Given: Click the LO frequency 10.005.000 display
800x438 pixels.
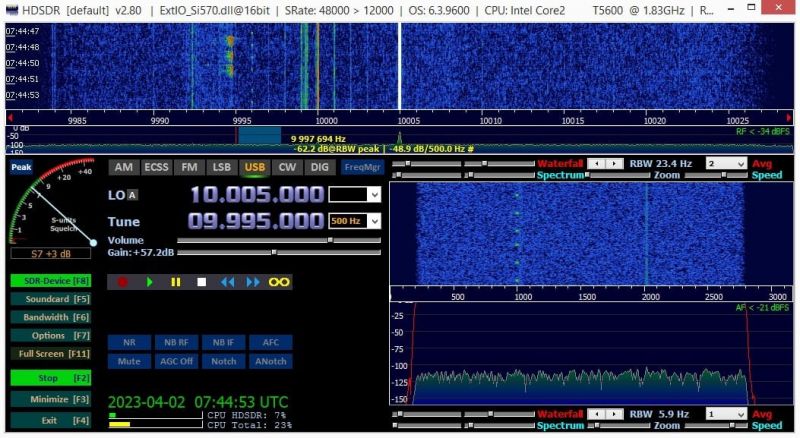Looking at the screenshot, I should click(257, 194).
